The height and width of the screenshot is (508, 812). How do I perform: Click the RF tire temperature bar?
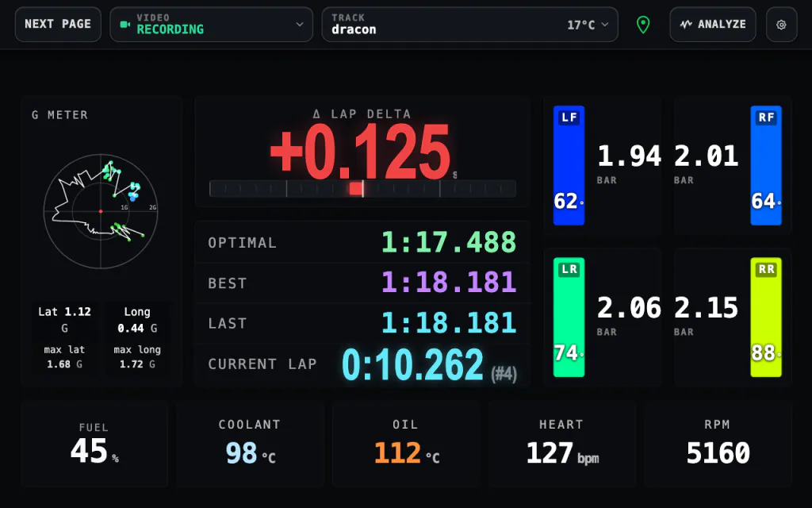[766, 165]
